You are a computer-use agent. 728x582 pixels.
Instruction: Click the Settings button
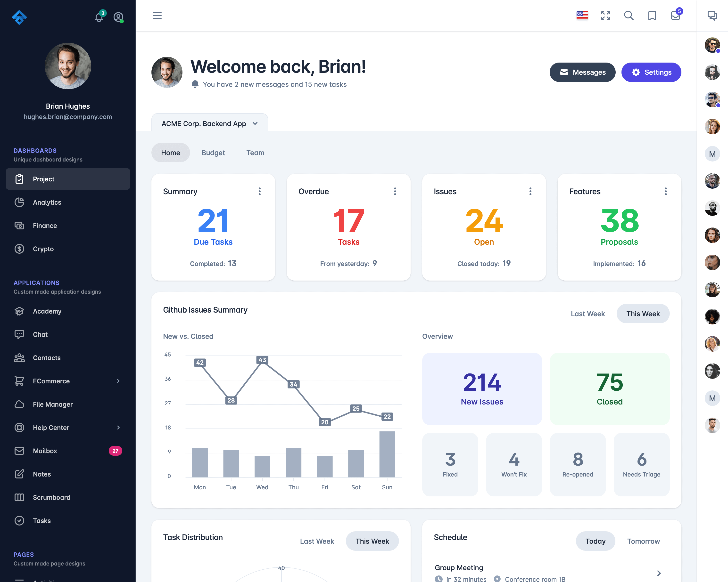(651, 72)
